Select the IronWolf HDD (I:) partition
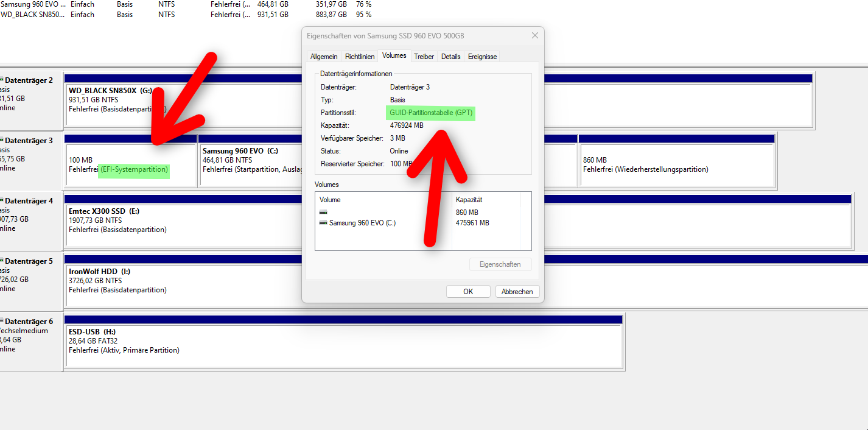 point(466,285)
